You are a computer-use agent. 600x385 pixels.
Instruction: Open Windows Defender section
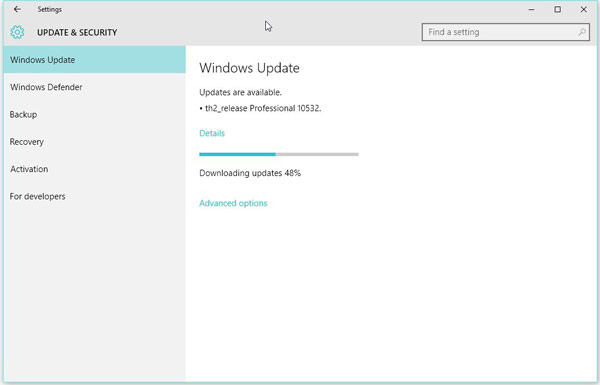click(95, 87)
